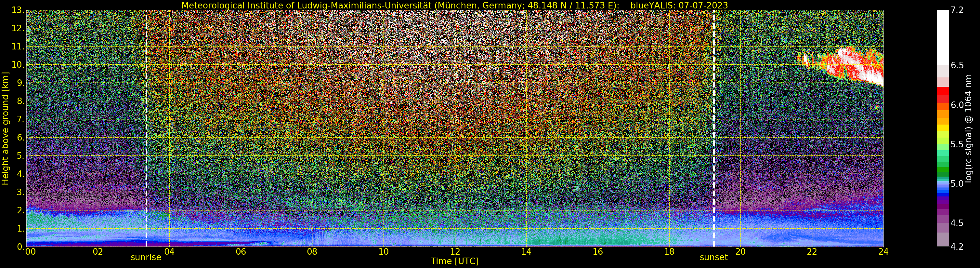
Task: Click the 'sunset' label below the axis
Action: coord(714,257)
